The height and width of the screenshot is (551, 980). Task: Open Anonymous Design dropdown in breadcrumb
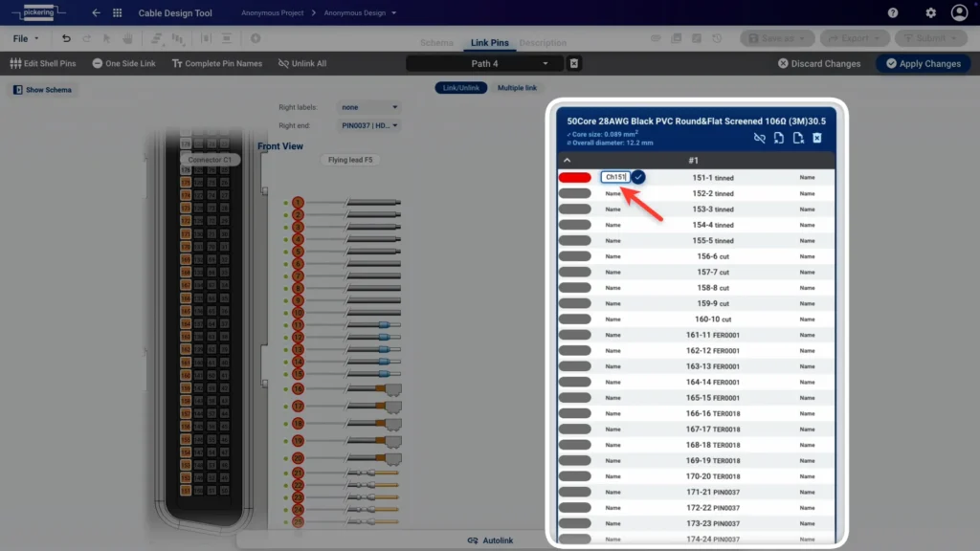point(360,12)
